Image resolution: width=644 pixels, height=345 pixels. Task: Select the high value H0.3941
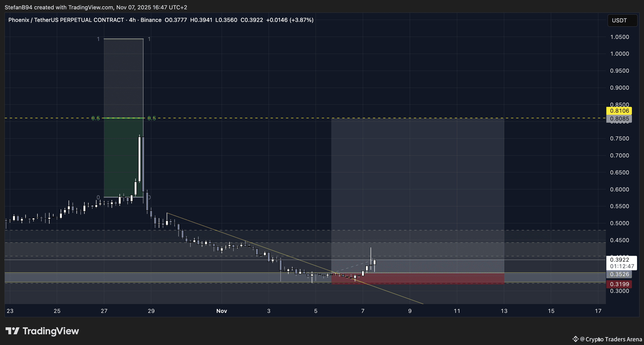(201, 20)
